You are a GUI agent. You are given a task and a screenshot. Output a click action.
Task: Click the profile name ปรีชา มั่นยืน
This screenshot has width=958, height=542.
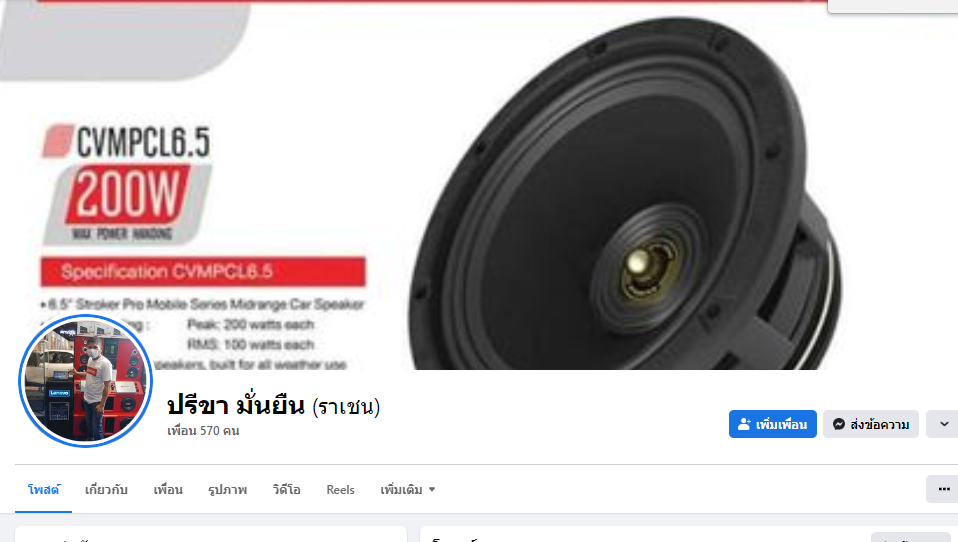click(x=236, y=405)
